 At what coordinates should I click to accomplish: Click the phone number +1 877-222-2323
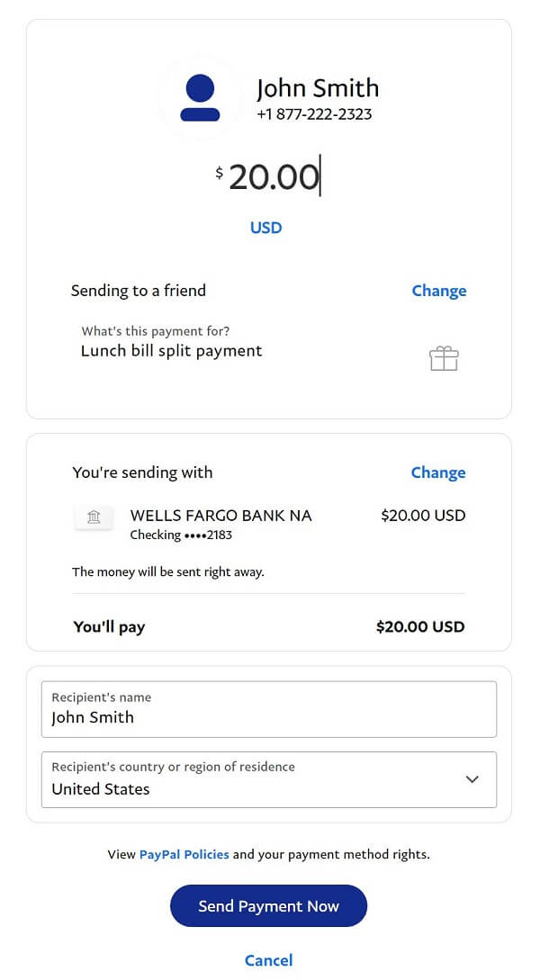[314, 114]
